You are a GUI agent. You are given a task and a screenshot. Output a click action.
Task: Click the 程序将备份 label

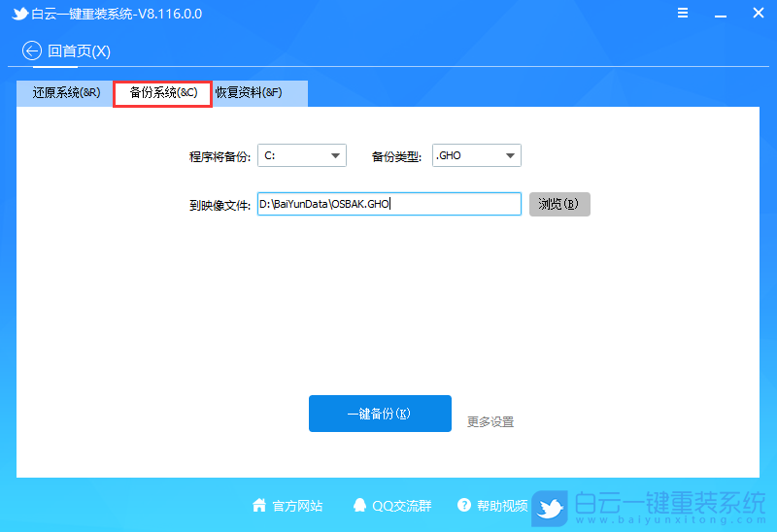click(220, 157)
